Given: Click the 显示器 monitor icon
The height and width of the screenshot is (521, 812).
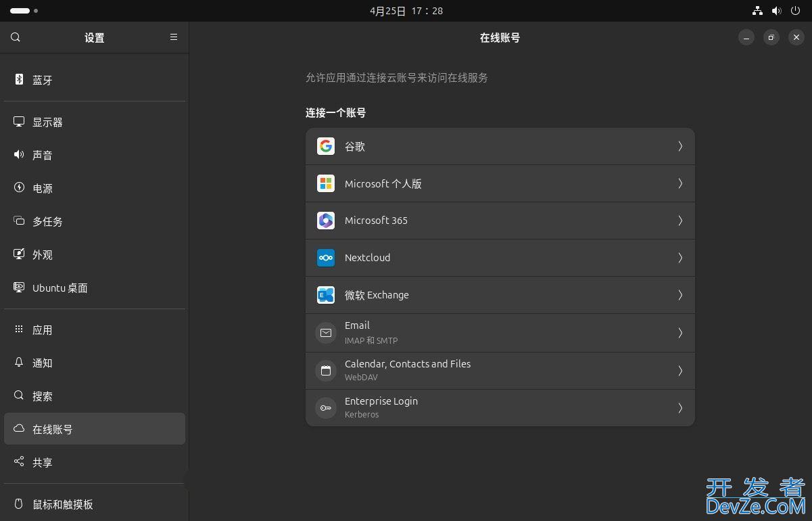Looking at the screenshot, I should (x=19, y=122).
